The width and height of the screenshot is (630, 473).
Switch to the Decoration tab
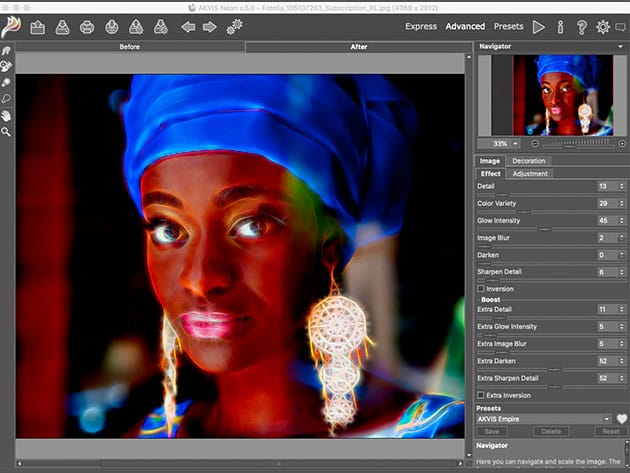coord(528,160)
